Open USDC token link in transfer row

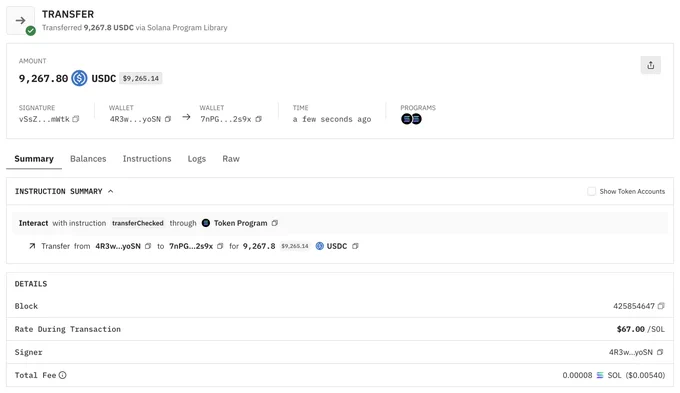(x=337, y=246)
